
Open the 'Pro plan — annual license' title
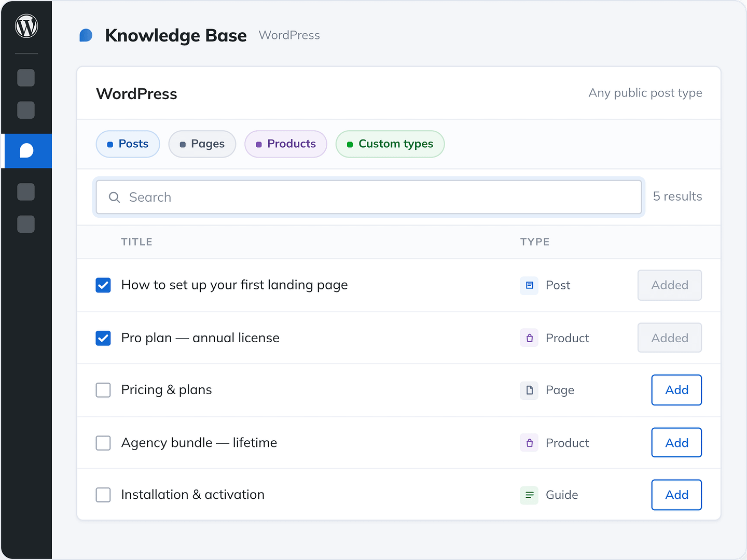200,338
